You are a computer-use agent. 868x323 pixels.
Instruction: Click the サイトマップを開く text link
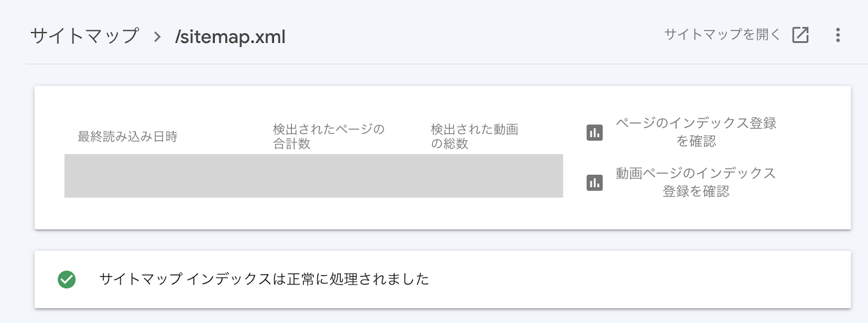(722, 35)
